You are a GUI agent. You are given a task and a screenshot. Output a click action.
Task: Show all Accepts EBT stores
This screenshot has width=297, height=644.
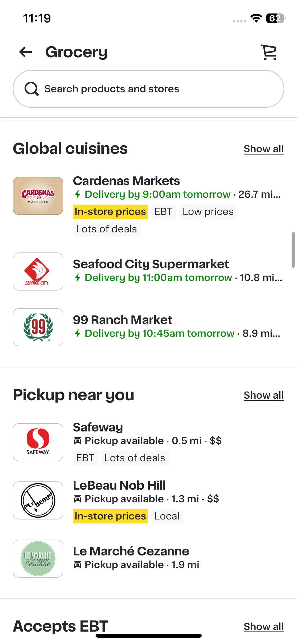point(264,627)
